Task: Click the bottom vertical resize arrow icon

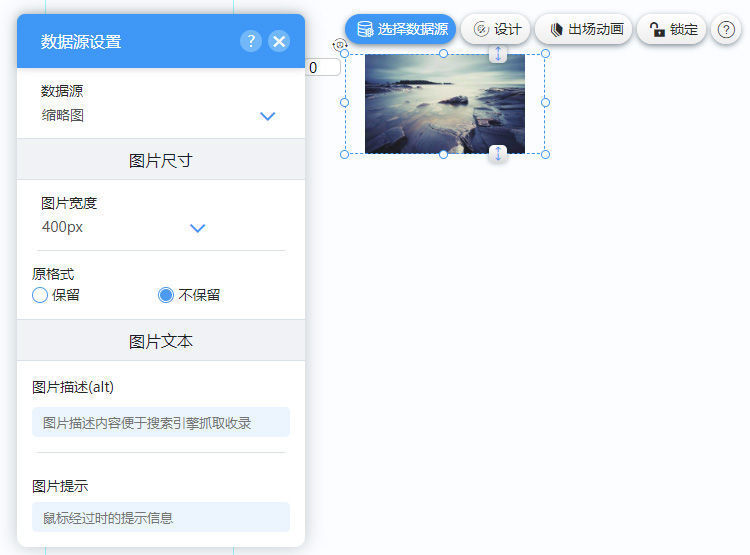Action: click(498, 154)
